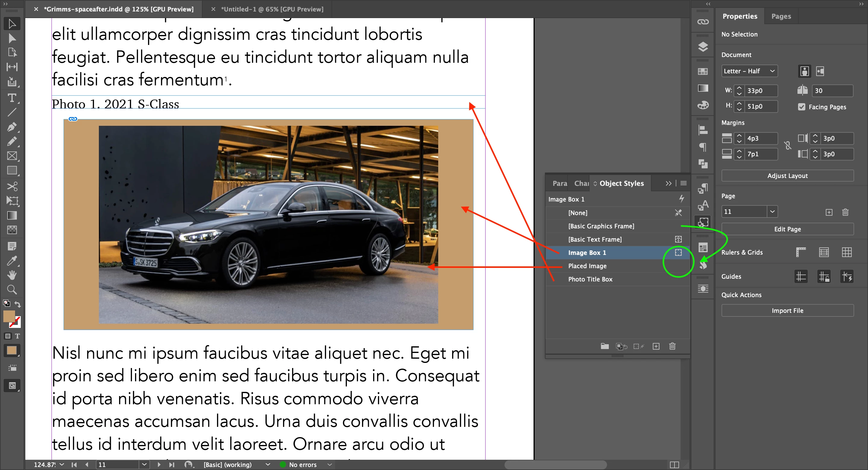Click the Links panel icon
This screenshot has width=868, height=470.
coord(703,22)
